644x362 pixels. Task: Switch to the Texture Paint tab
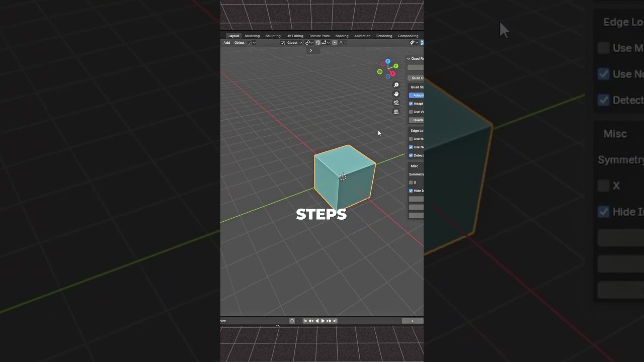tap(319, 36)
